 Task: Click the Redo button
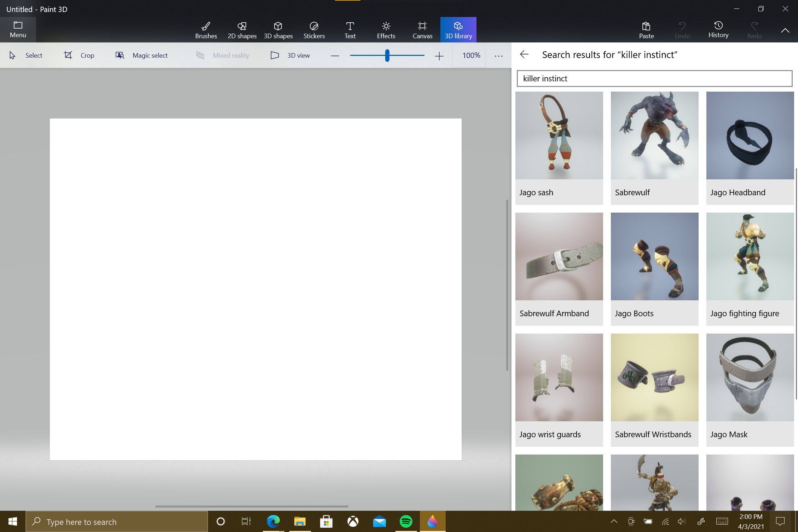[x=754, y=30]
